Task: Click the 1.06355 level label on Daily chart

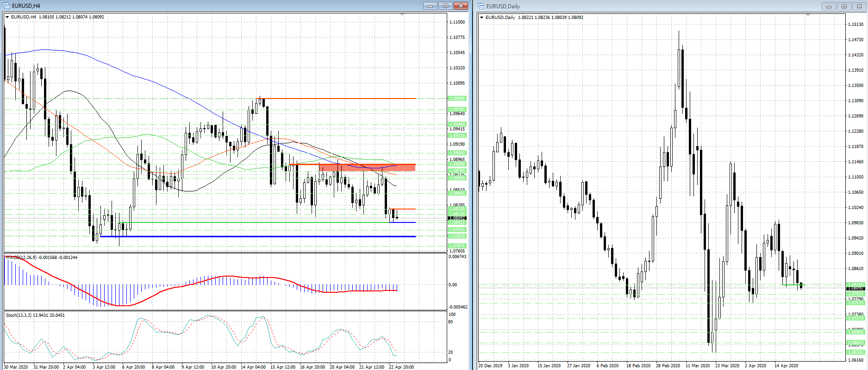Action: point(856,352)
